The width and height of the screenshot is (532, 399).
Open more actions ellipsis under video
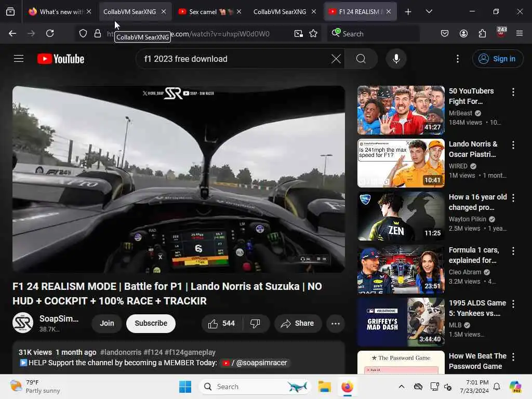point(335,323)
